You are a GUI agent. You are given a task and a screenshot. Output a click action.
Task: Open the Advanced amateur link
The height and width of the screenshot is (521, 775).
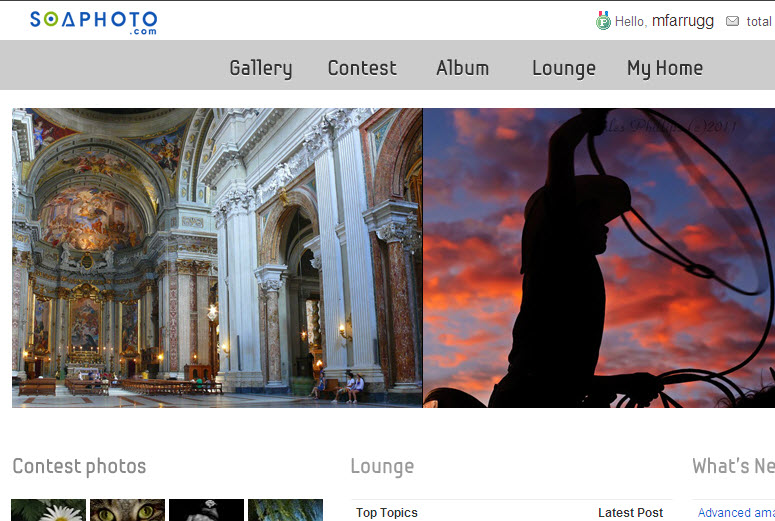click(736, 512)
